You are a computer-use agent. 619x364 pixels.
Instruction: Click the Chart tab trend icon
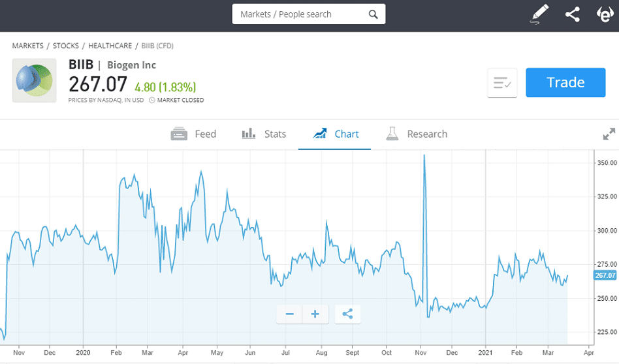click(320, 134)
